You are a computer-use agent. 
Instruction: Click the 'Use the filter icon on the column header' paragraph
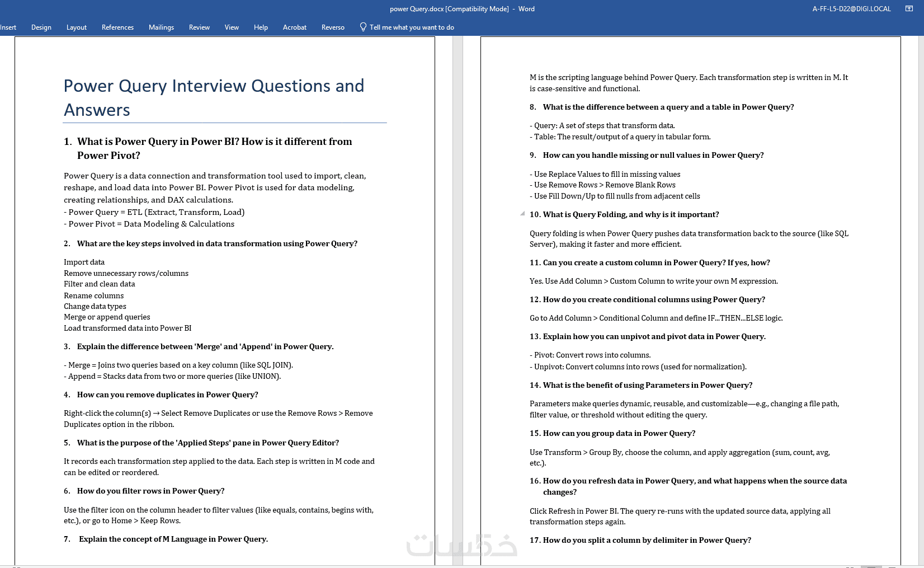(x=219, y=515)
